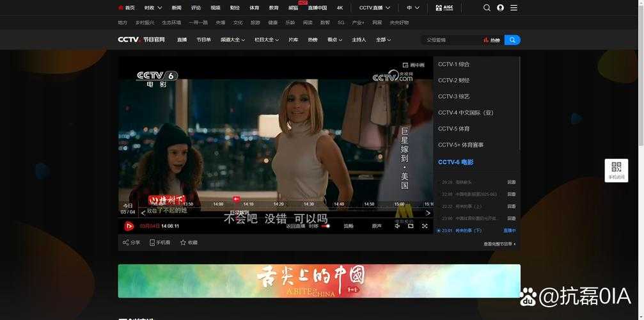Open 一带一路 sub-navigation link
The image size is (644, 320).
tap(198, 22)
